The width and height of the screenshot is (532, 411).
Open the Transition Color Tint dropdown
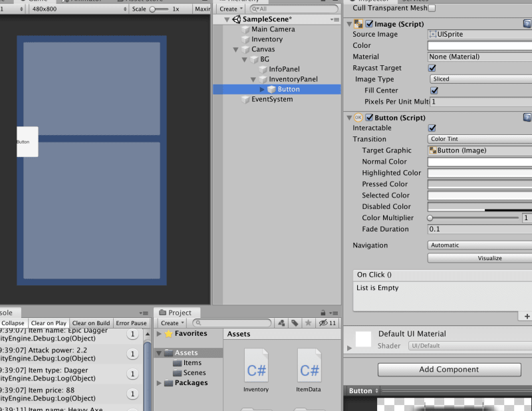(x=479, y=139)
